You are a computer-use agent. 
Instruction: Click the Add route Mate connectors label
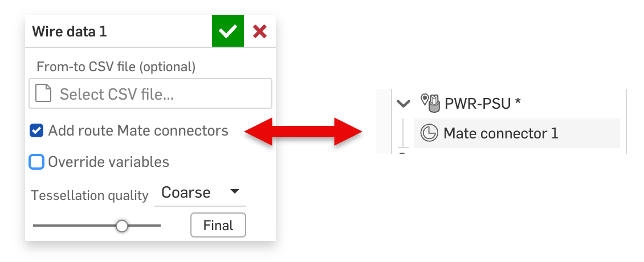(x=138, y=130)
